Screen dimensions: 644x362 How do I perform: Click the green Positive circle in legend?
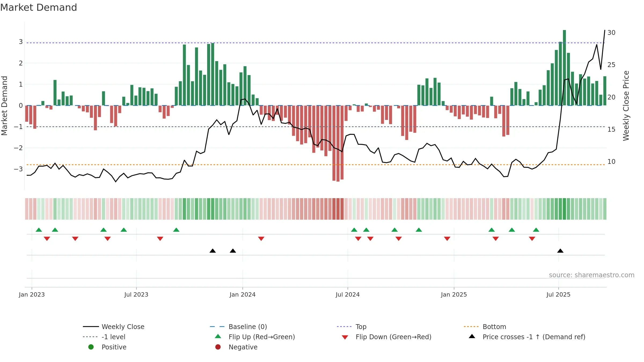91,347
